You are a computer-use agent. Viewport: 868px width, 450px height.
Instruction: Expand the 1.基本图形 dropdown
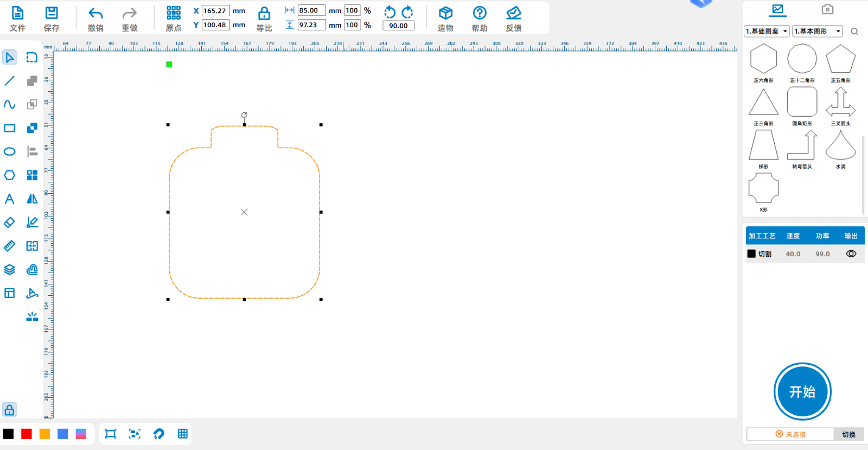point(817,31)
